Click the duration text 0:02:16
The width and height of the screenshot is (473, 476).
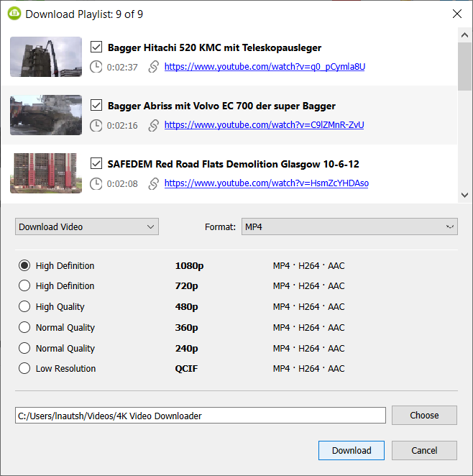pyautogui.click(x=122, y=125)
